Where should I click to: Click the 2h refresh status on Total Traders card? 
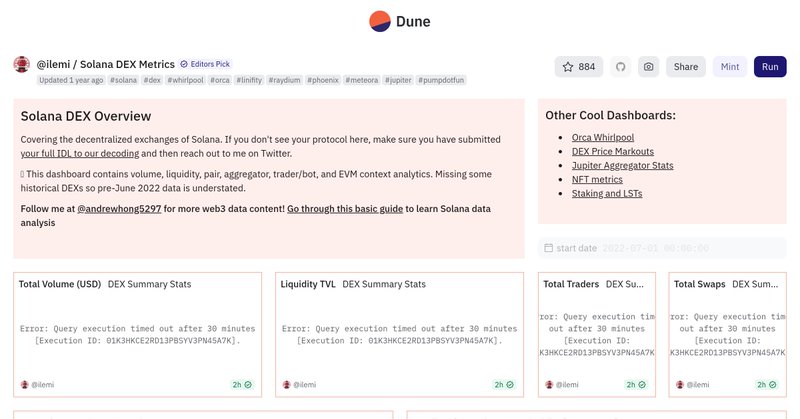[x=636, y=385]
